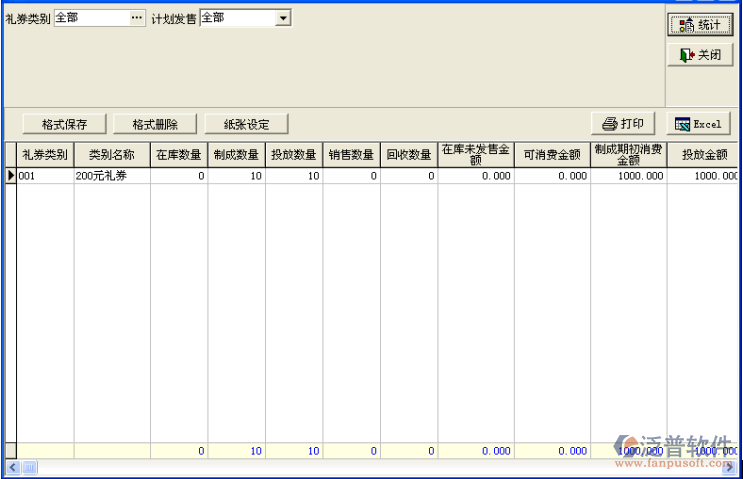Sort by the 礼券类别 column header
The width and height of the screenshot is (743, 479).
pyautogui.click(x=45, y=155)
